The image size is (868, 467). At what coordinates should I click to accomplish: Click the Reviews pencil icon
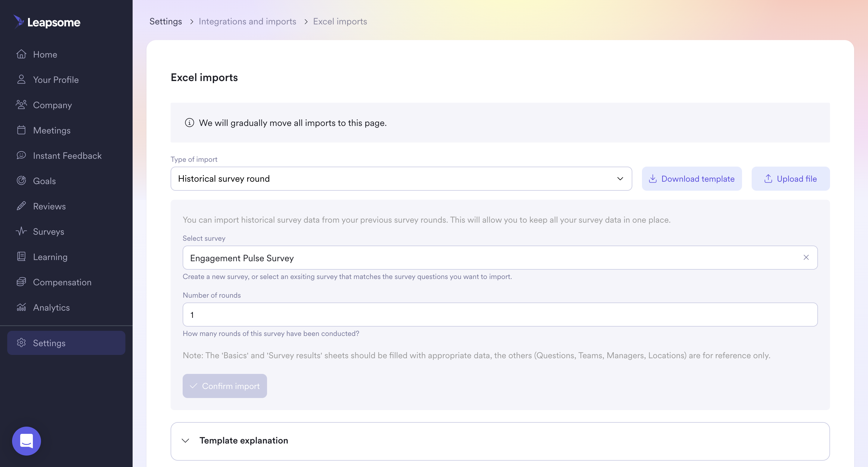(x=21, y=205)
